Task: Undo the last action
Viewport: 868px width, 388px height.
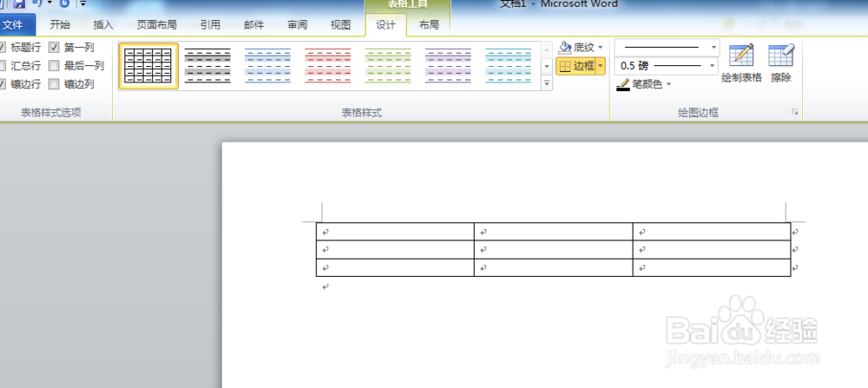Action: click(37, 3)
